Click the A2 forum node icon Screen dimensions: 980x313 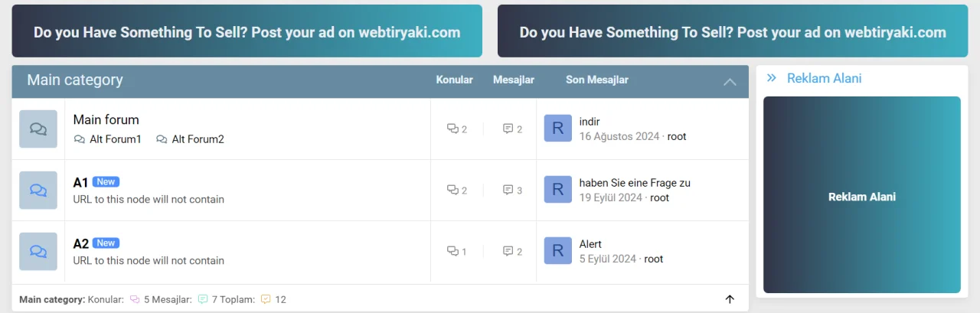[38, 251]
